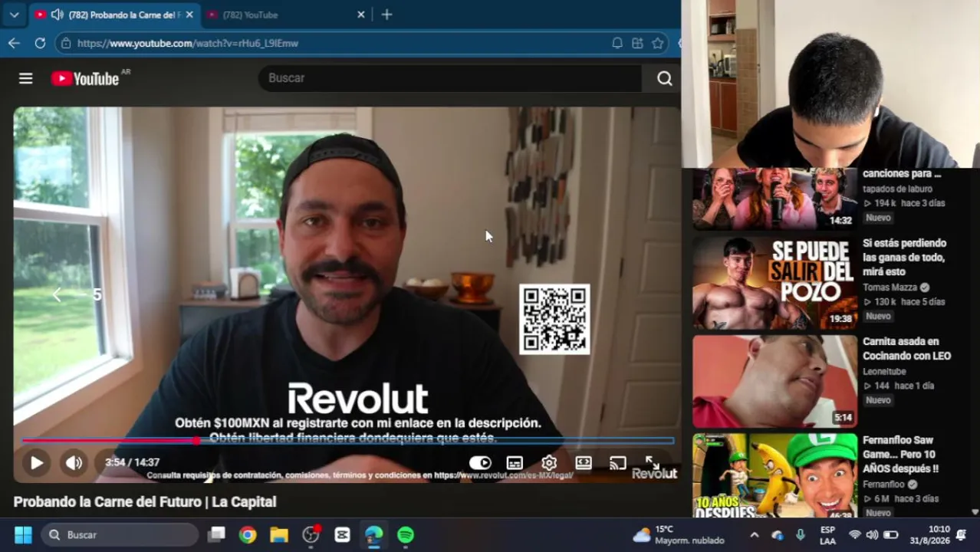Expand the tab list dropdown chevron
The image size is (980, 552).
coord(14,15)
